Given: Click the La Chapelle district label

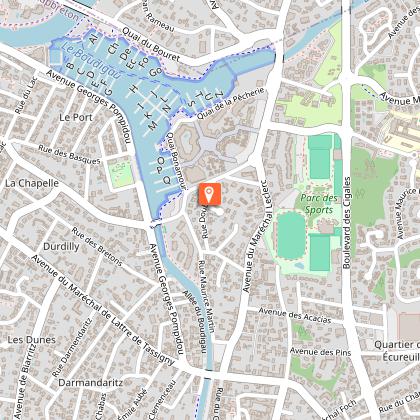Looking at the screenshot, I should click(32, 183).
